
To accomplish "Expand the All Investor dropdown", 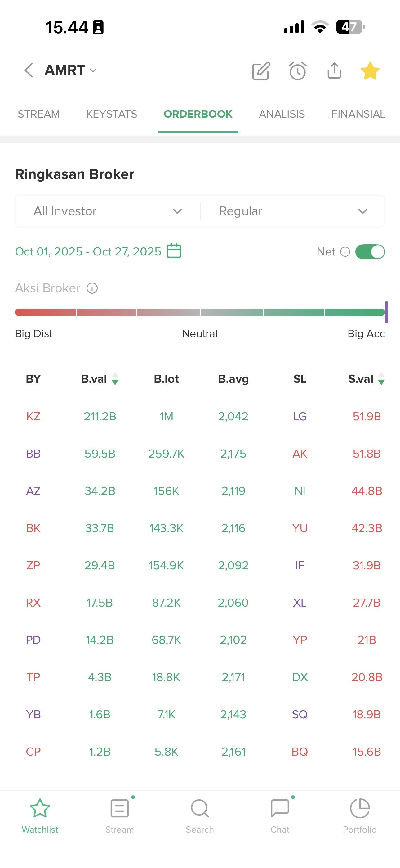I will (x=108, y=211).
